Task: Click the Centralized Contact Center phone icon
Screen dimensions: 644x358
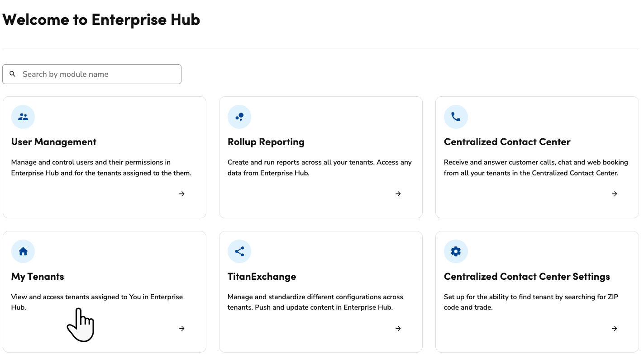Action: 456,117
